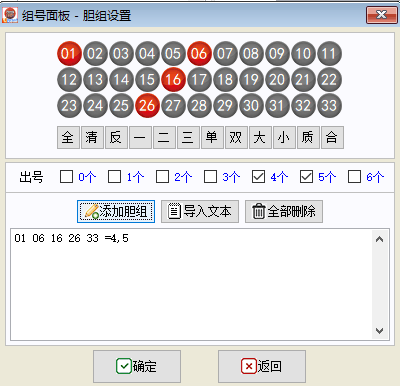
Task: Select number ball 30
Action: tap(251, 105)
